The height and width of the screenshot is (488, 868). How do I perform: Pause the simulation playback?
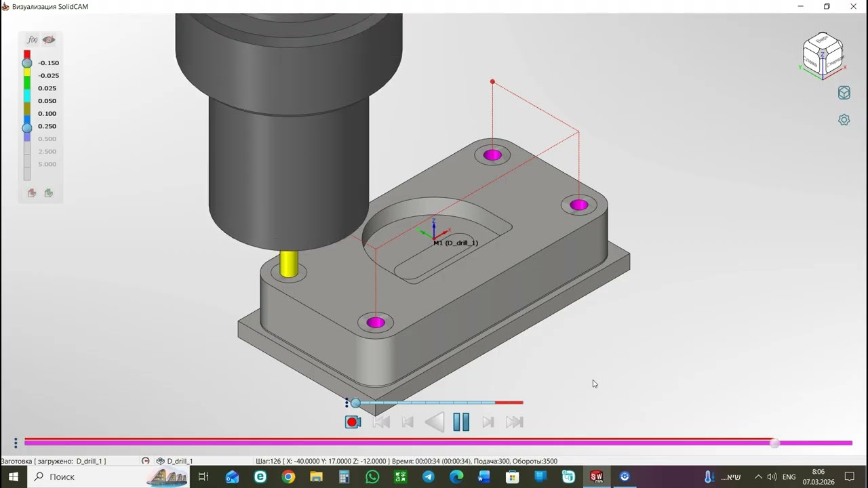[461, 422]
